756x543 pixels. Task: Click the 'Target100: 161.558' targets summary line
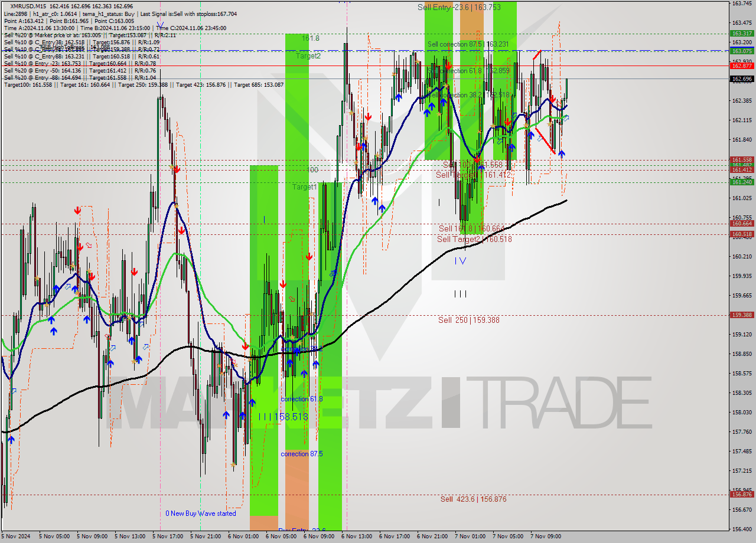(144, 84)
